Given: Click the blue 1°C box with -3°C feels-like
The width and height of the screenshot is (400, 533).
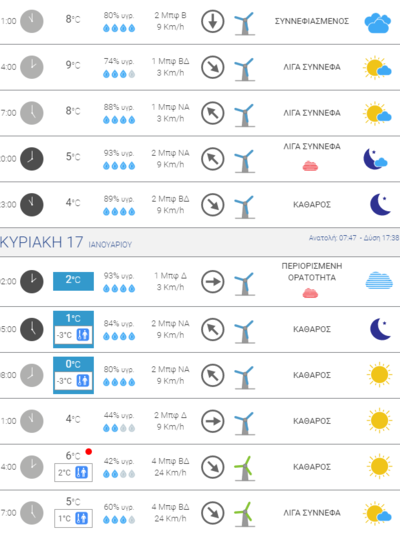Looking at the screenshot, I should (x=73, y=329).
